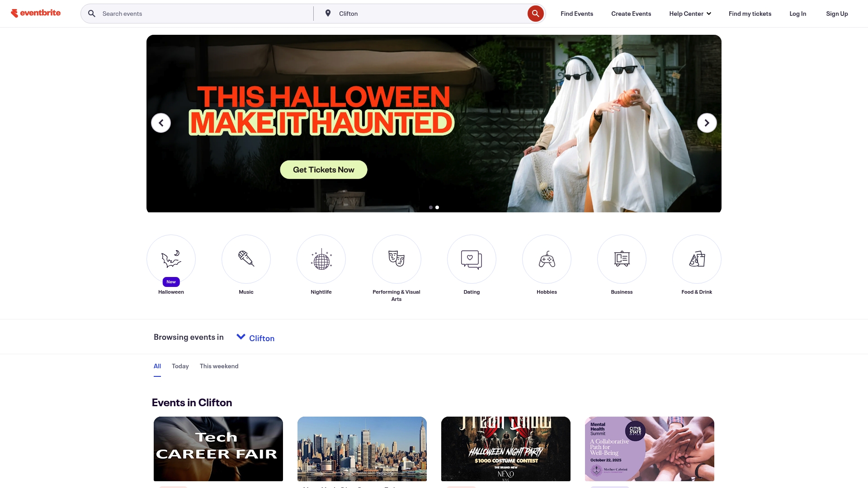Image resolution: width=868 pixels, height=488 pixels.
Task: Advance the banner with the right arrow
Action: click(707, 122)
